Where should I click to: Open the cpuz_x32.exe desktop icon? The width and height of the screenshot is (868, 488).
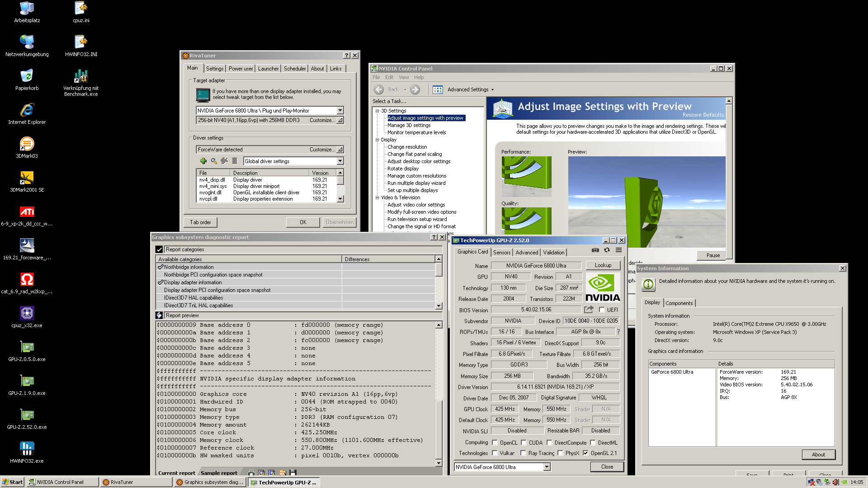[x=27, y=317]
